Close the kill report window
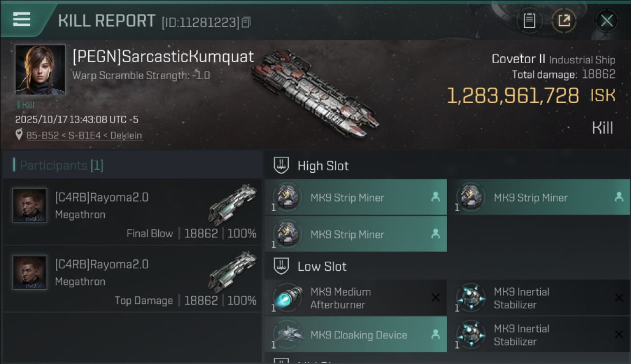The image size is (631, 364). (x=606, y=20)
